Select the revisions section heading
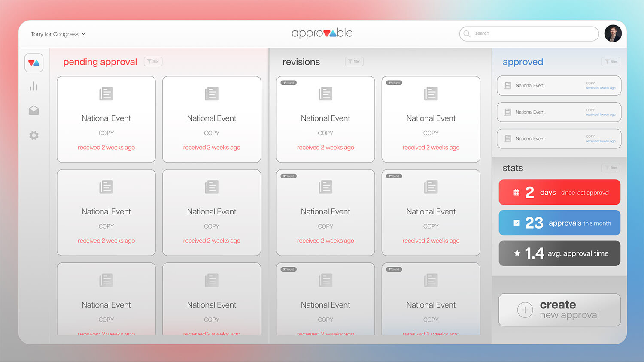 tap(301, 62)
